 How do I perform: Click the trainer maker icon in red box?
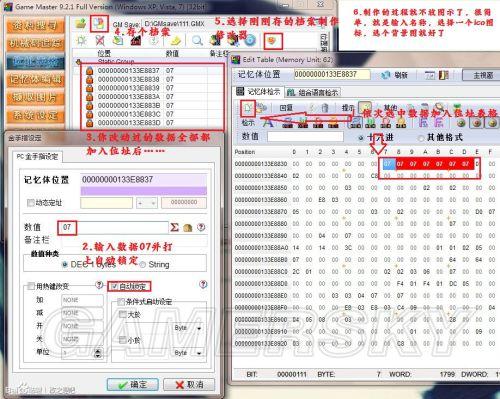[x=272, y=41]
